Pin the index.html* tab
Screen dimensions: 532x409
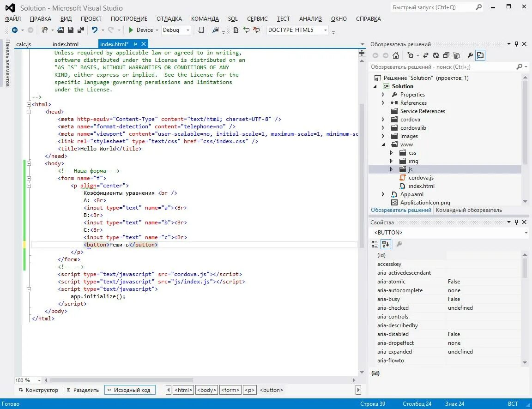135,44
